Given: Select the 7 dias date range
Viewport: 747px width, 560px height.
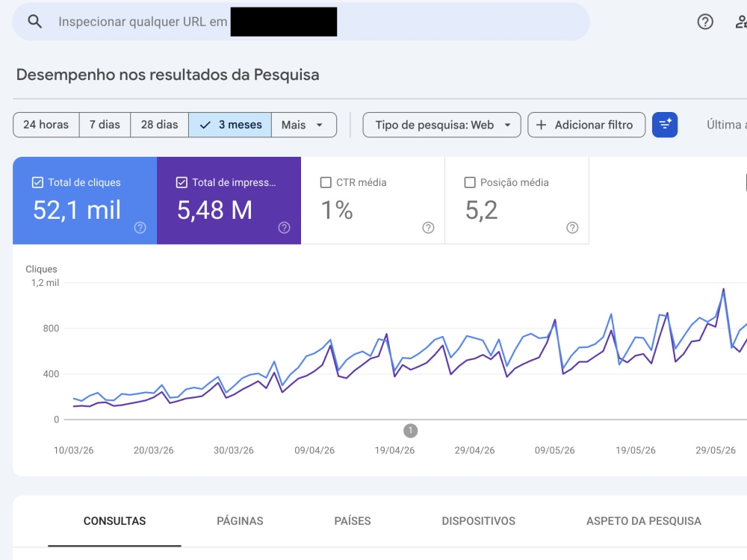Looking at the screenshot, I should [x=105, y=125].
